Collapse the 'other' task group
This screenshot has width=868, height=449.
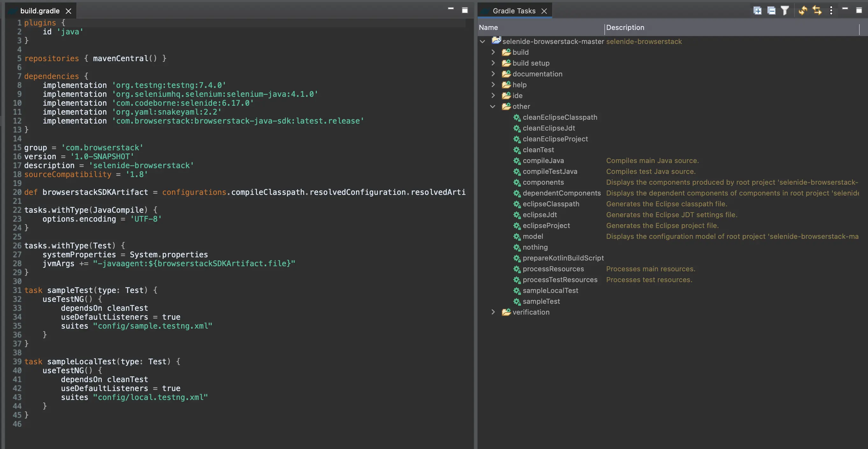tap(493, 107)
